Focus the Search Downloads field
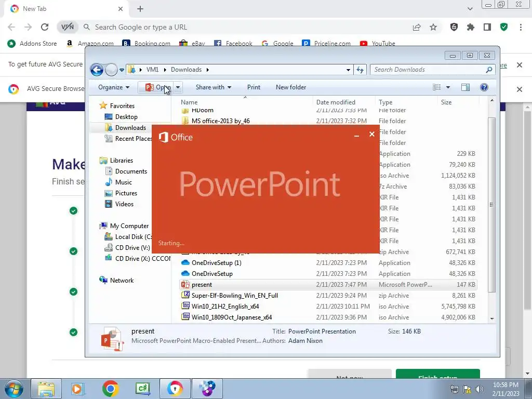532x399 pixels. tap(433, 70)
